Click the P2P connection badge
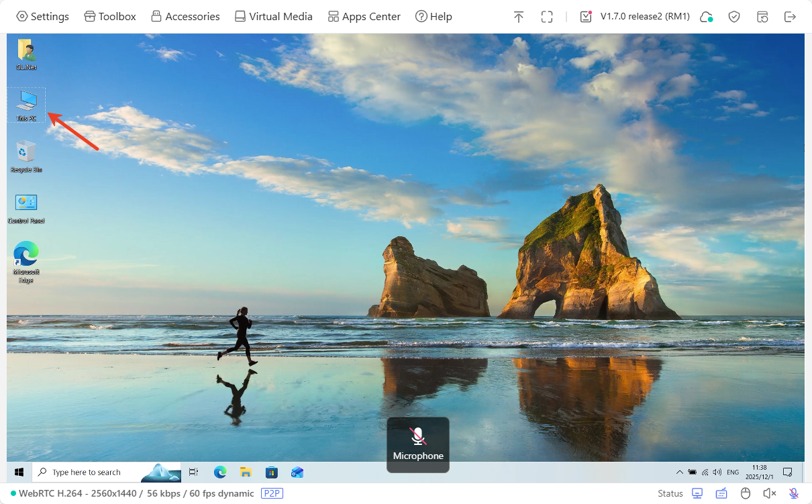This screenshot has width=812, height=504. pyautogui.click(x=271, y=493)
